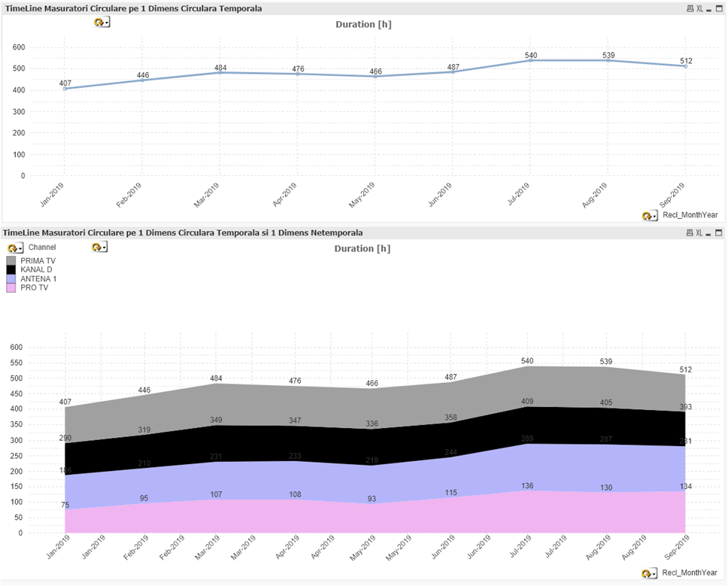Select the PRO TV legend label
The width and height of the screenshot is (728, 586).
tap(35, 287)
